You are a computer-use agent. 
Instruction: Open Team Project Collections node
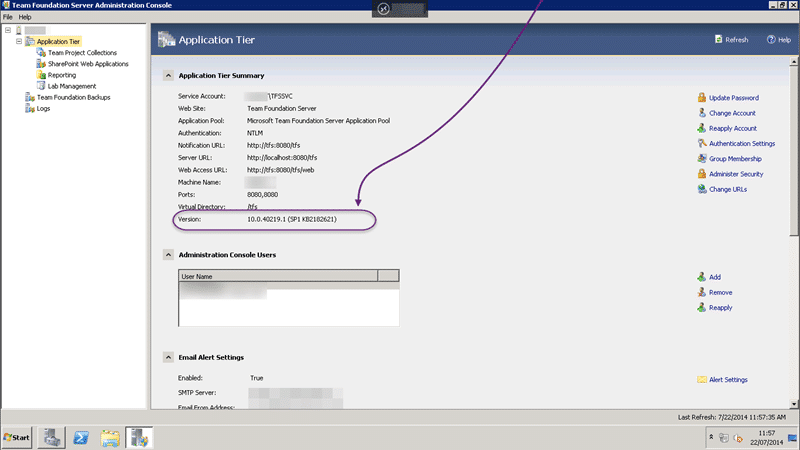click(x=82, y=53)
